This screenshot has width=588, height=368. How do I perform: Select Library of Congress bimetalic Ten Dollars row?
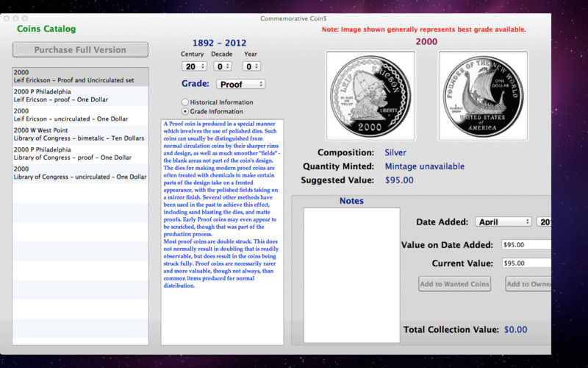(x=80, y=135)
